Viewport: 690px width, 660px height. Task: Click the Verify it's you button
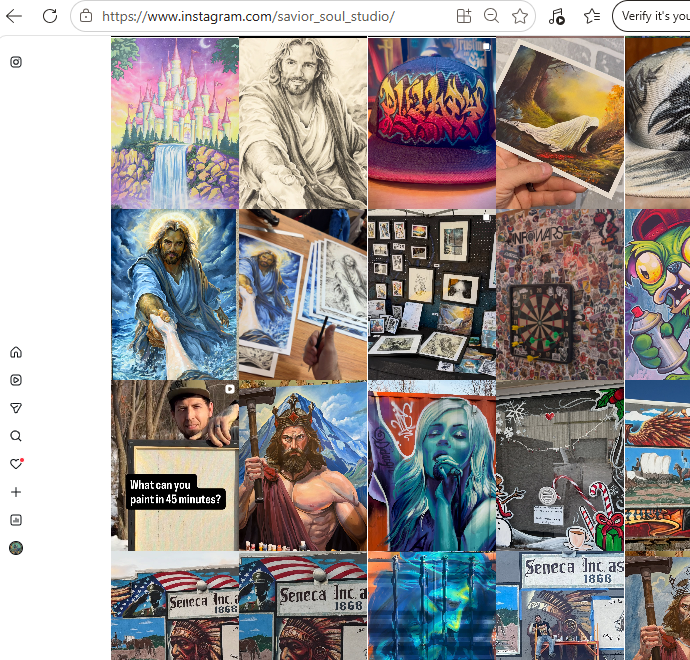(652, 16)
